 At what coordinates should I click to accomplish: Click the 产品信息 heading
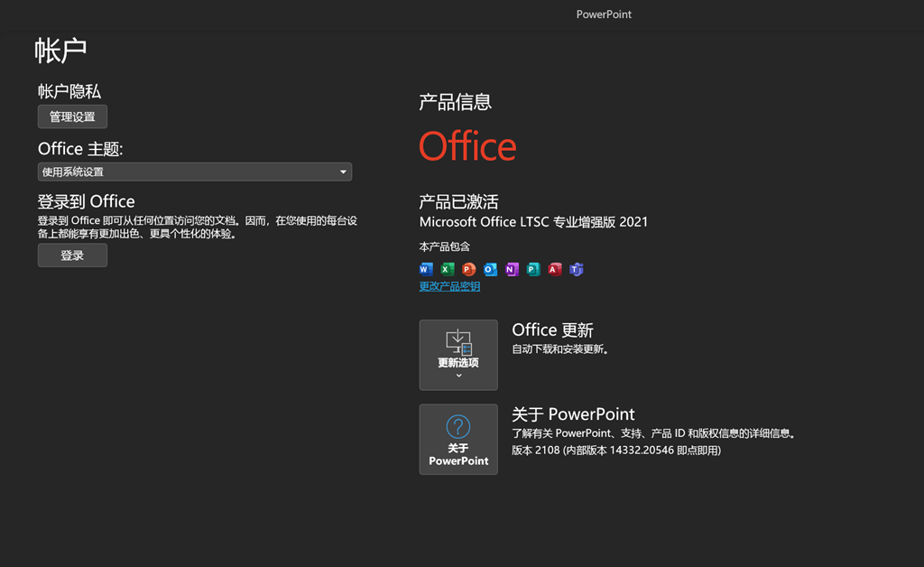pyautogui.click(x=455, y=102)
